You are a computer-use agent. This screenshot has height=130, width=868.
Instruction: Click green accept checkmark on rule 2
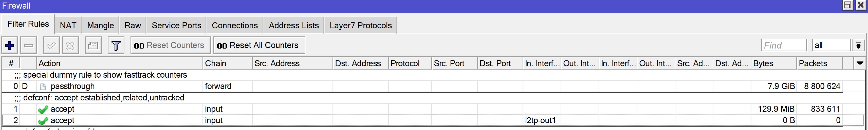pyautogui.click(x=43, y=121)
